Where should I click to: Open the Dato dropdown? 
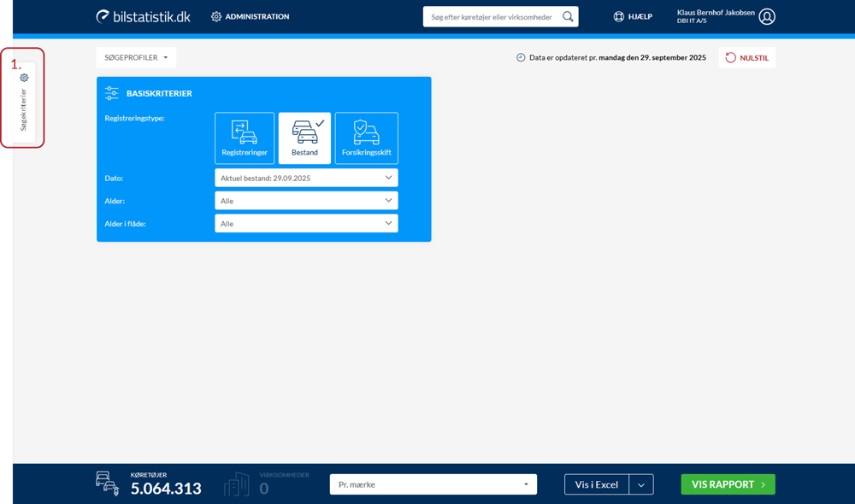coord(306,178)
